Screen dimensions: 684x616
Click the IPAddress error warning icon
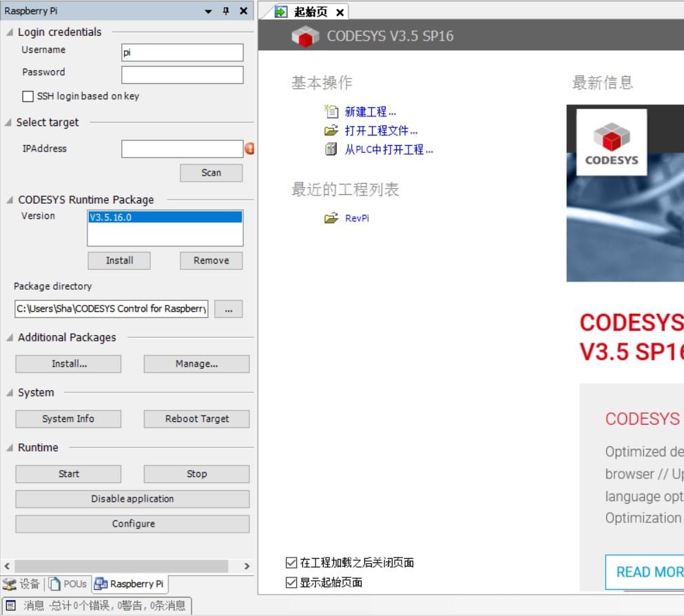tap(249, 149)
